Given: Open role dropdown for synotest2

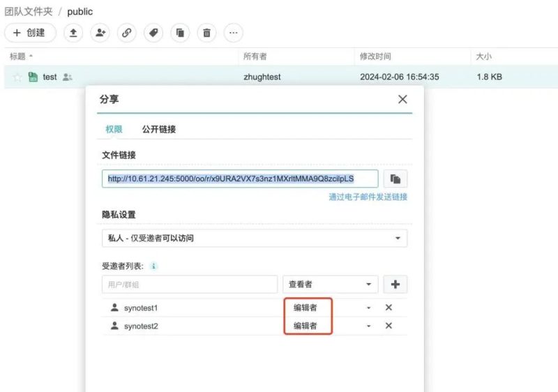Looking at the screenshot, I should pos(369,326).
